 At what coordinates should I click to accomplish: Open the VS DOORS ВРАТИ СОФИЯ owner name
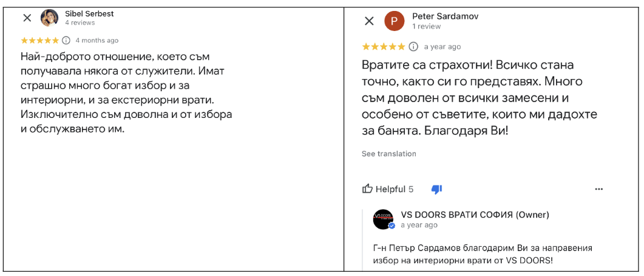click(x=475, y=215)
